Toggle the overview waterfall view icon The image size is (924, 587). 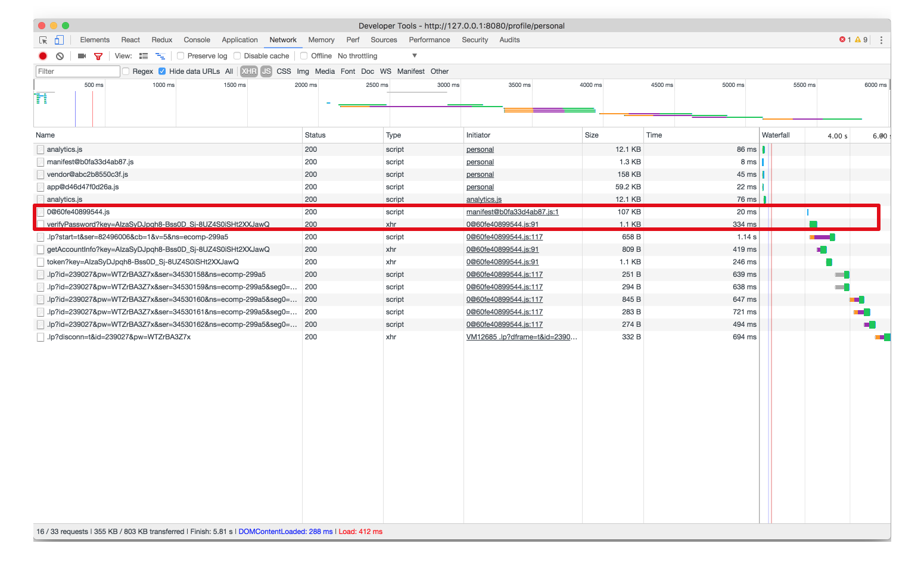(x=160, y=56)
